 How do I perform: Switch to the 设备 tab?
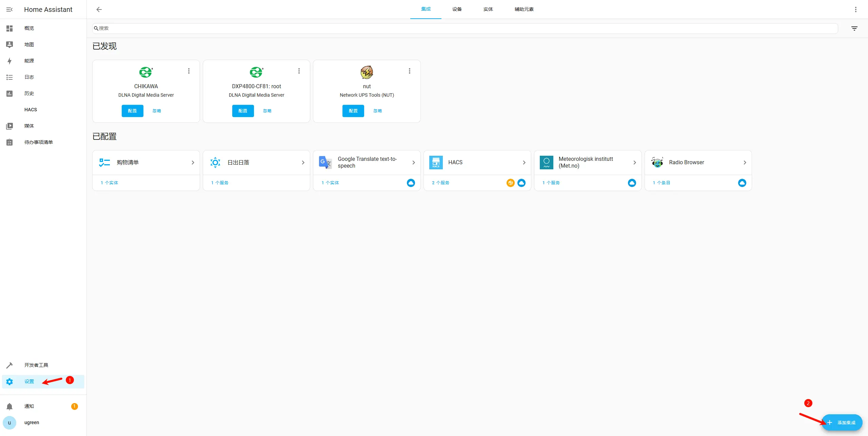[x=457, y=10]
